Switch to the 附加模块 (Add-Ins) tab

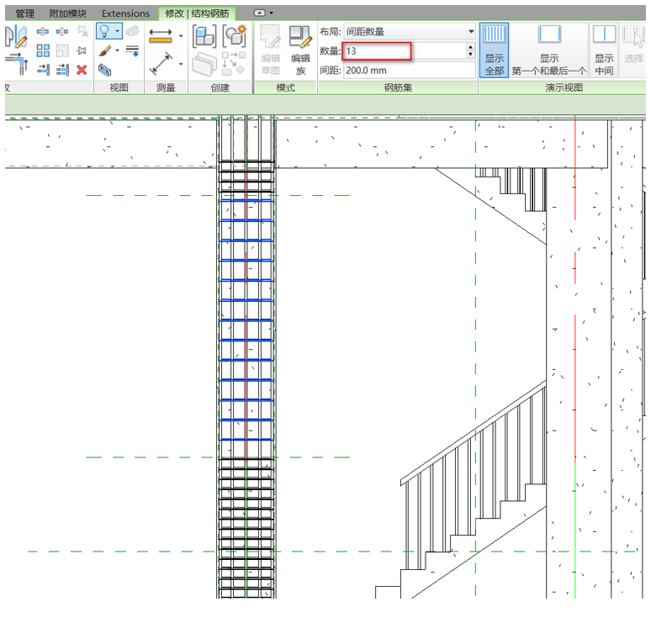click(67, 13)
